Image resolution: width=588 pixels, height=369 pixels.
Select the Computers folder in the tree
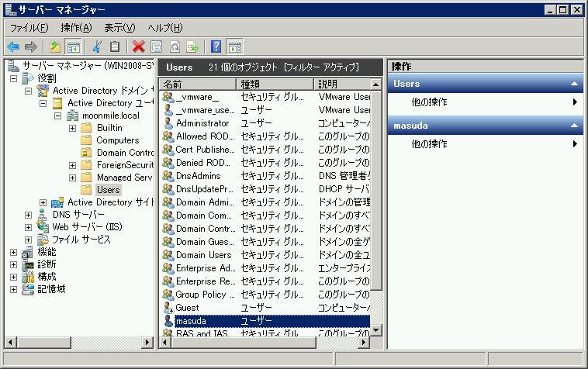coord(117,140)
